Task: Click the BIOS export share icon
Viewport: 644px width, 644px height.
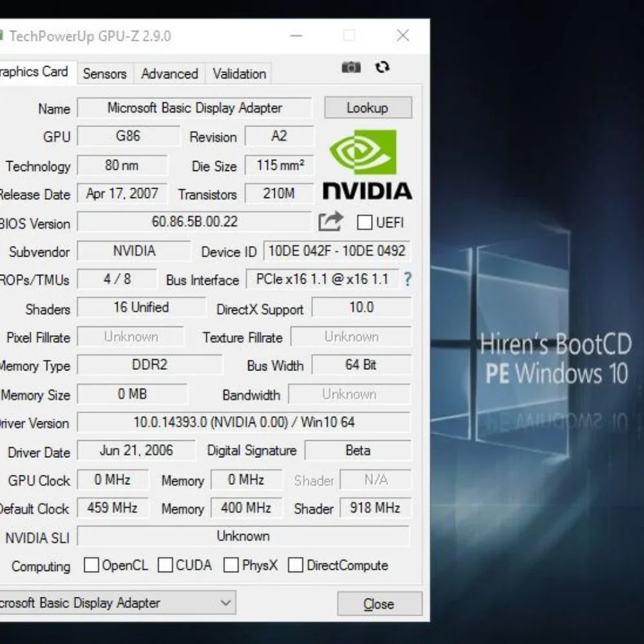Action: pos(330,222)
